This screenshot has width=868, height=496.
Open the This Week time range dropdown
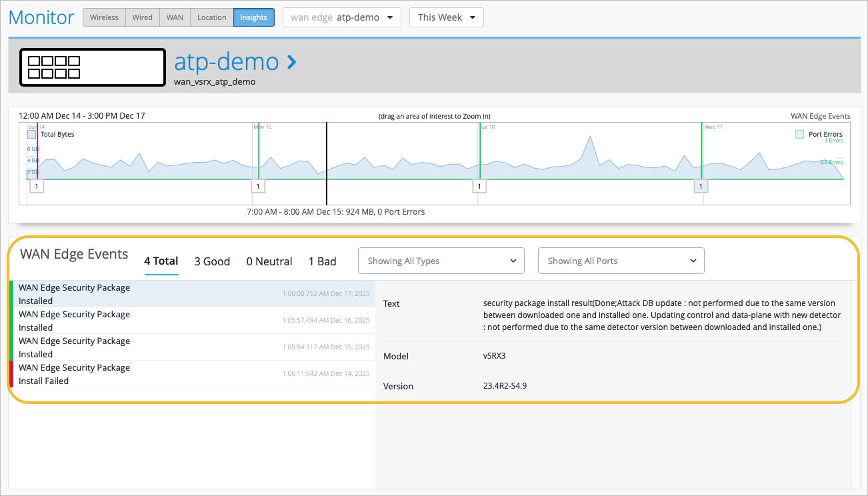[x=446, y=17]
